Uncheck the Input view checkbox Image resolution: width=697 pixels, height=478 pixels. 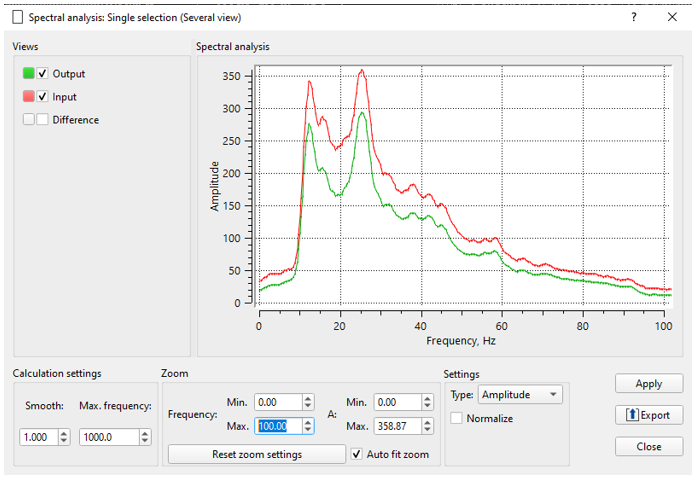[x=43, y=97]
